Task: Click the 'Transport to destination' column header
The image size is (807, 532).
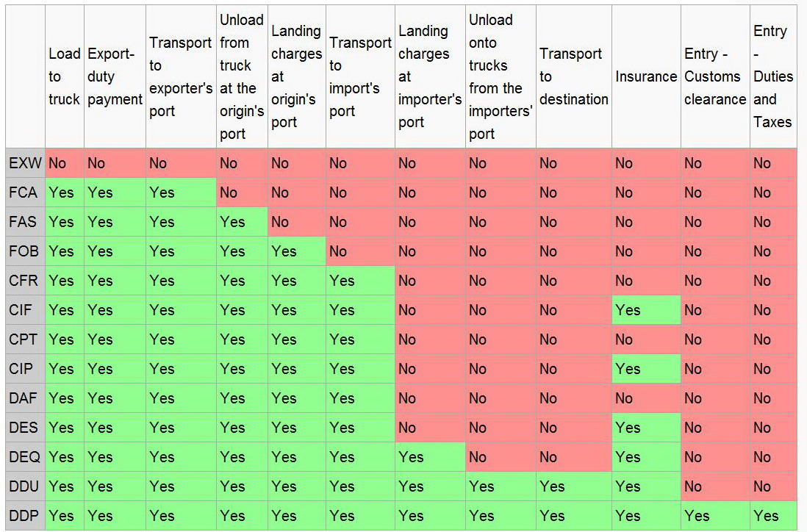Action: click(573, 76)
